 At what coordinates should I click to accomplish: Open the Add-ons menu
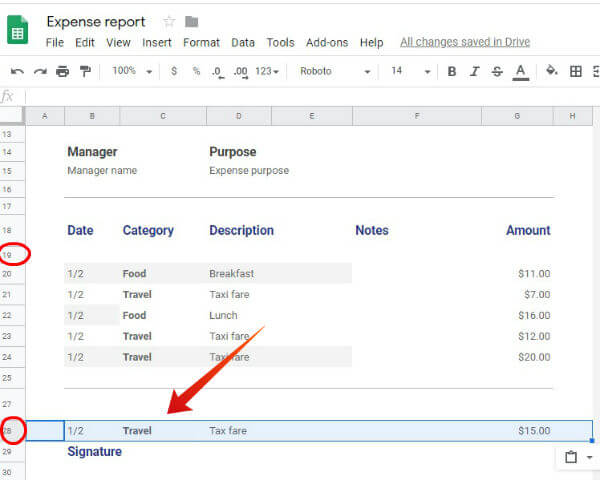click(x=327, y=42)
